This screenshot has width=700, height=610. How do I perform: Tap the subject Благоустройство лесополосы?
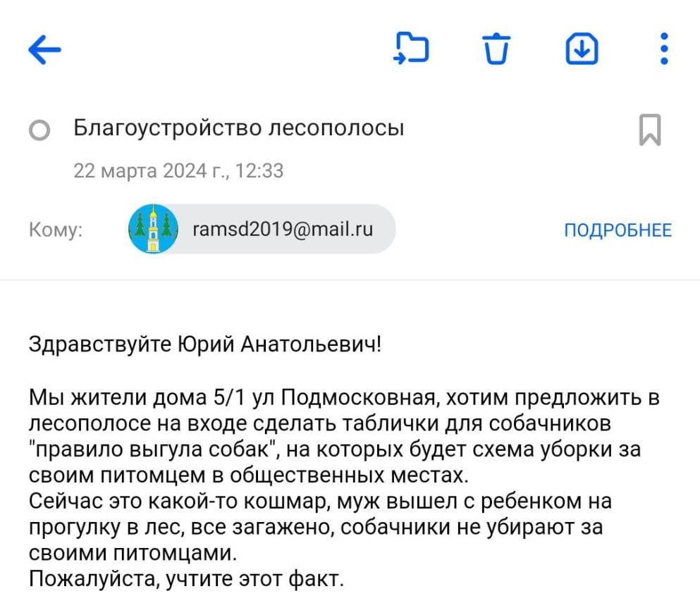(x=239, y=129)
